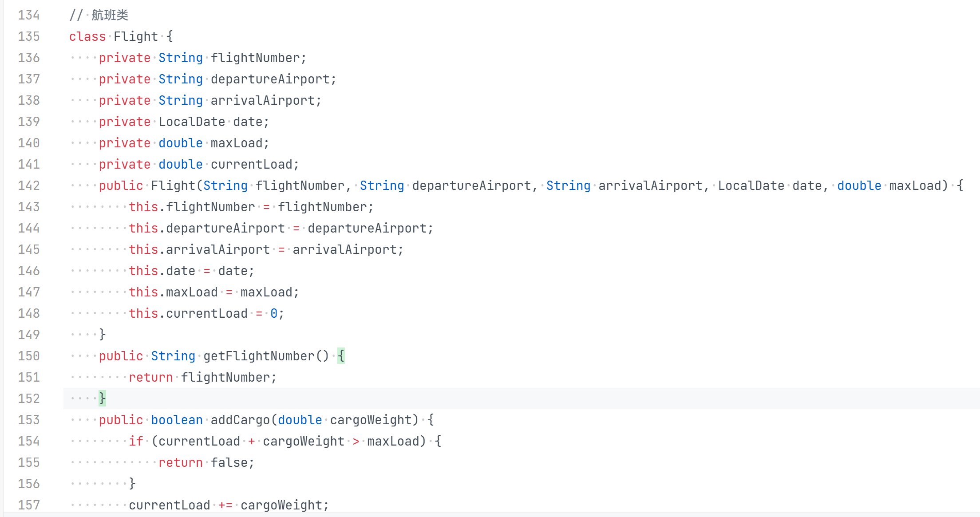
Task: Click the class name Flight on line 135
Action: click(x=135, y=36)
